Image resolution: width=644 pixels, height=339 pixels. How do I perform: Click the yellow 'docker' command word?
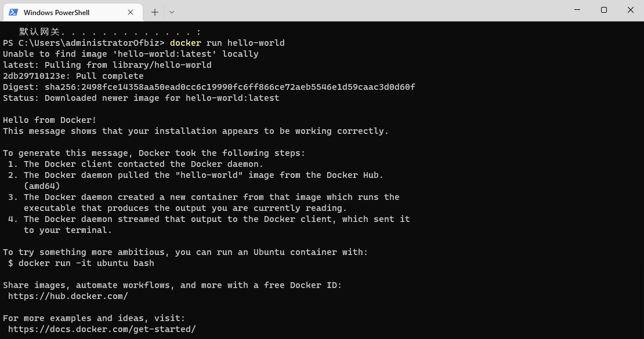coord(186,43)
